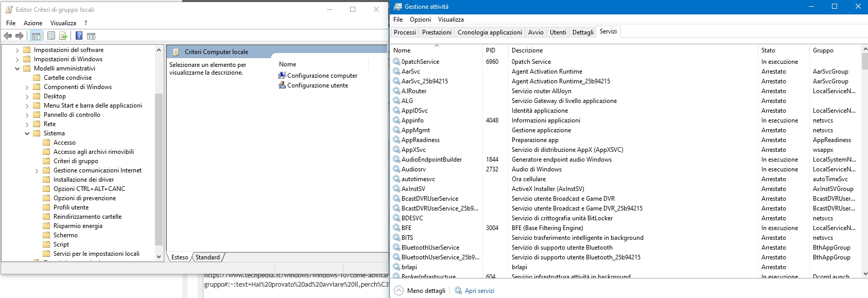The image size is (868, 298).
Task: Click the Configurazione computer icon in the list
Action: click(x=282, y=76)
